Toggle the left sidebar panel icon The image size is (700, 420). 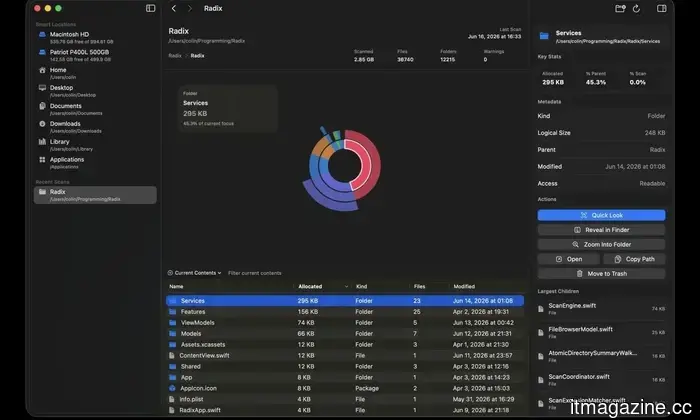(150, 8)
